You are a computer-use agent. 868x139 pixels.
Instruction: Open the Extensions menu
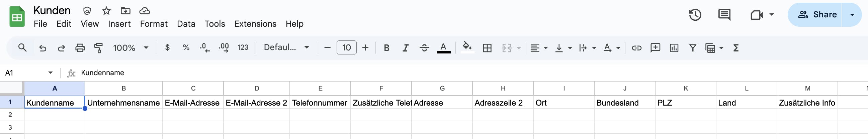point(255,24)
